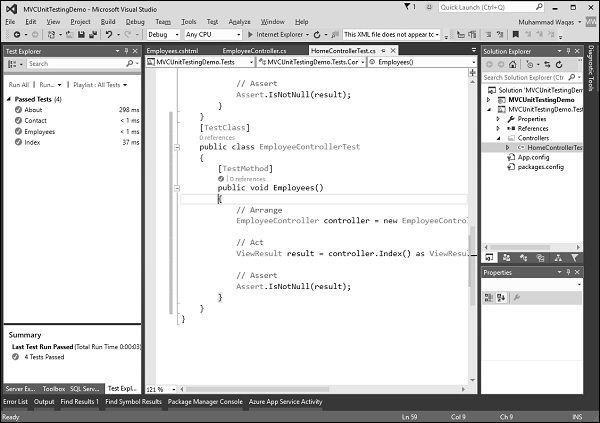Expand the References node

(x=498, y=129)
